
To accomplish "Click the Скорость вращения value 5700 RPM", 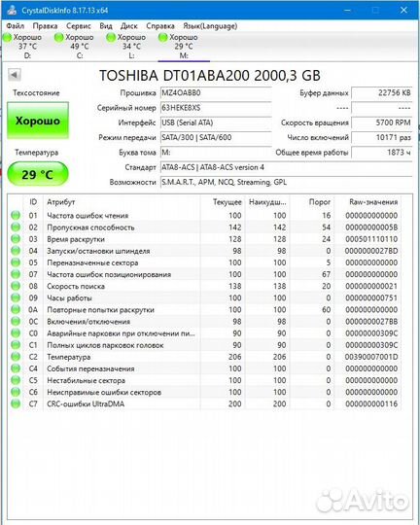I will click(x=381, y=122).
